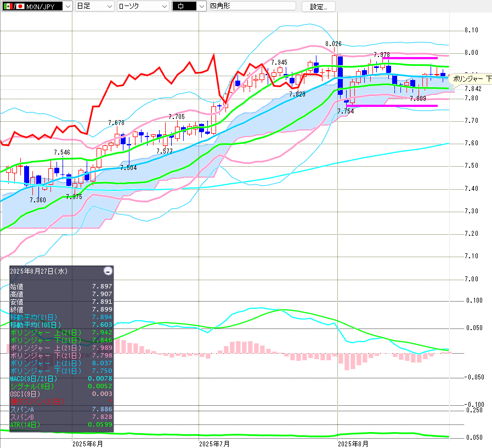Minimize the 2025年8月27日 data info panel
Viewport: 492px width, 448px height.
click(x=108, y=271)
